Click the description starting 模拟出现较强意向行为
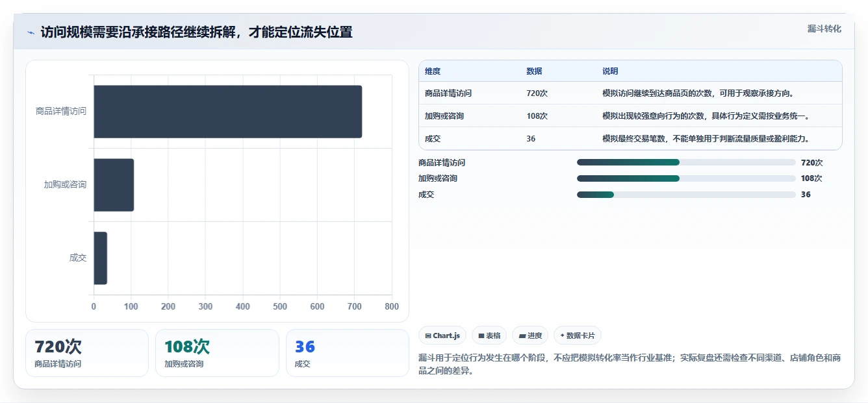Screen dimensions: 868x403 tap(706, 116)
